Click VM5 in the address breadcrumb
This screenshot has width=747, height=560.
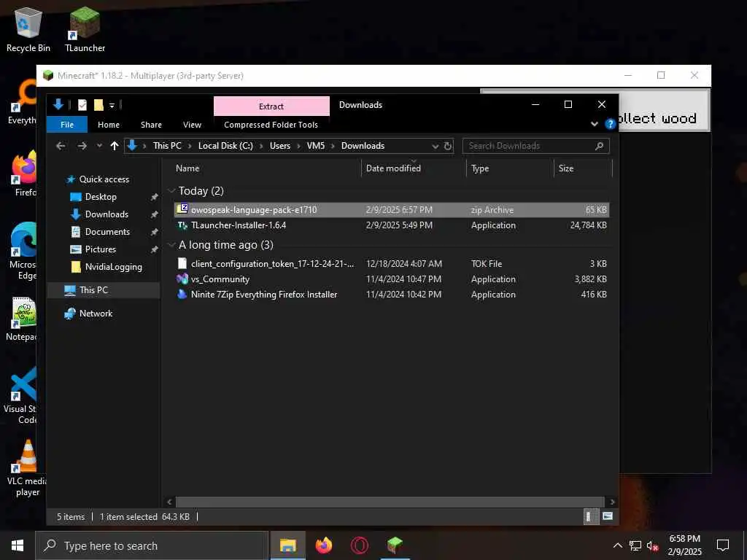pos(315,146)
